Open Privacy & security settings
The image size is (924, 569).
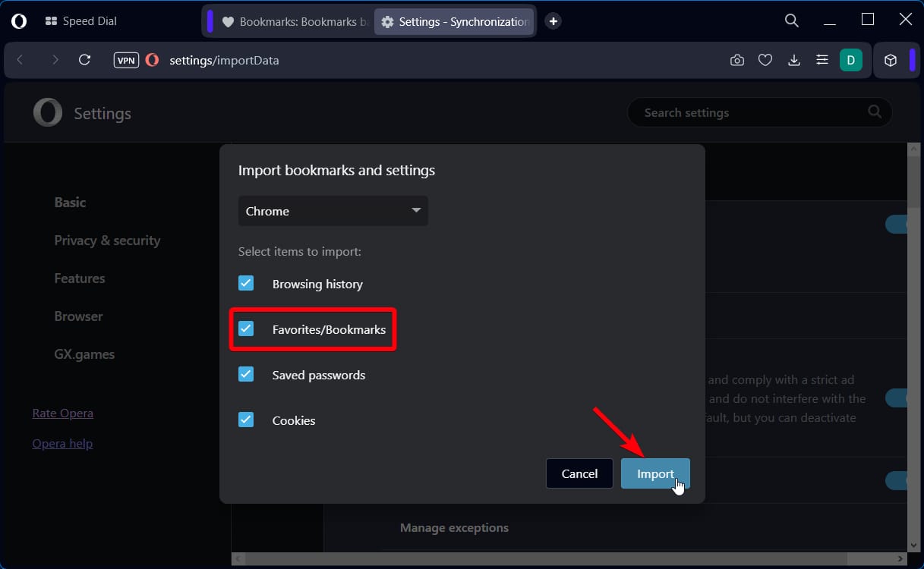coord(107,240)
